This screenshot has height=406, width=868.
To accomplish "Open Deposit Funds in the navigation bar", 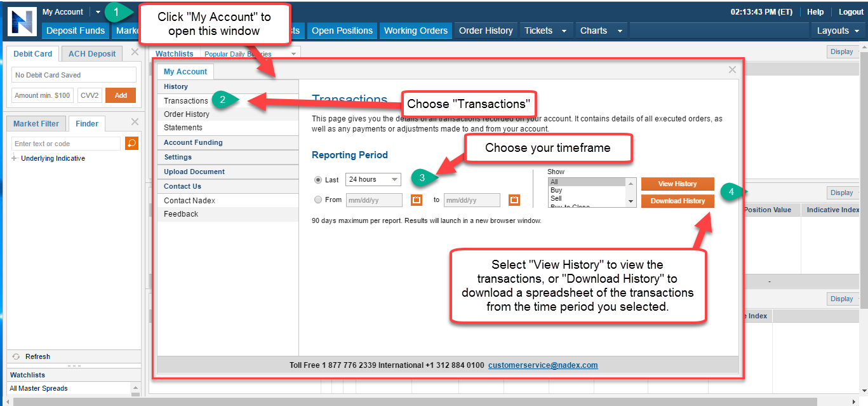I will [76, 30].
